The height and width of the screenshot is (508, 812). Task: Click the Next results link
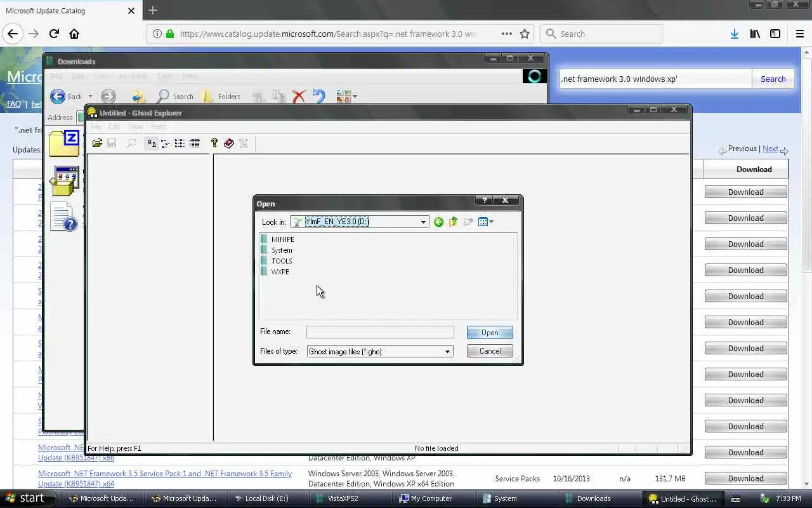point(770,149)
